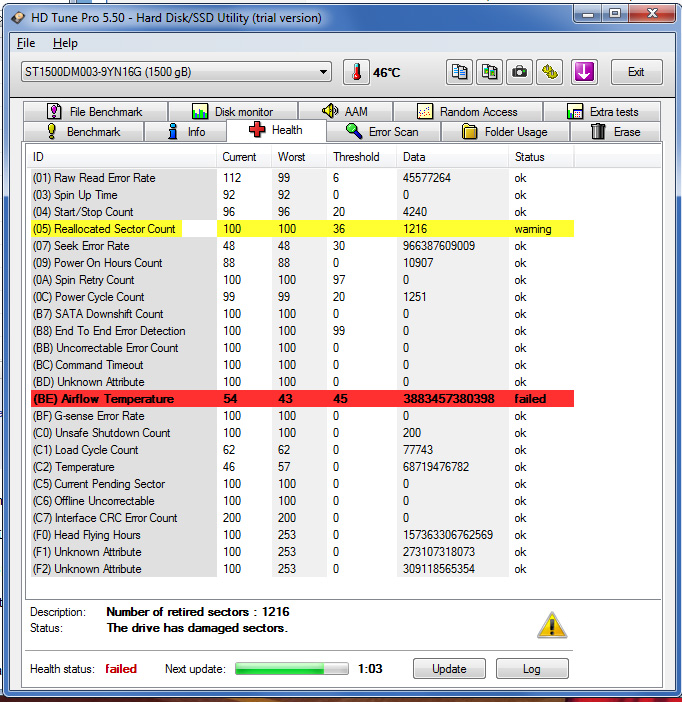
Task: Select the Head Flying Hours row
Action: [302, 535]
